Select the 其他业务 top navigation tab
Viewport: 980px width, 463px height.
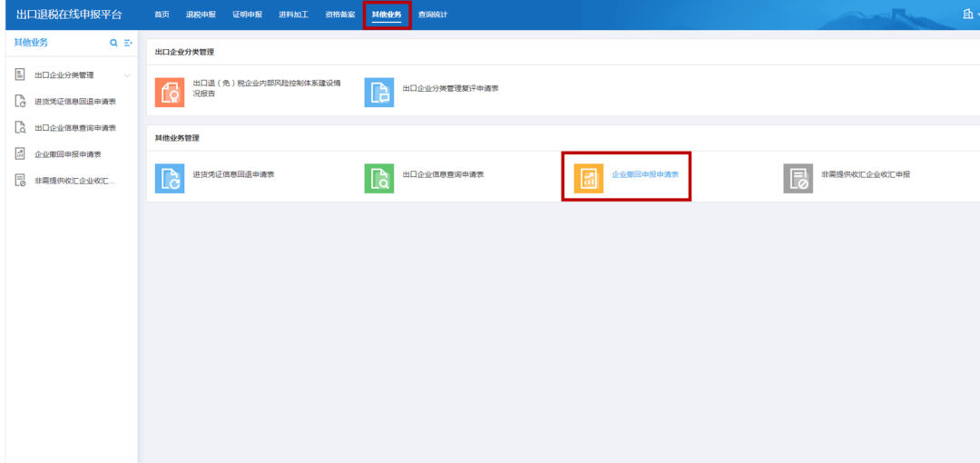click(x=387, y=15)
